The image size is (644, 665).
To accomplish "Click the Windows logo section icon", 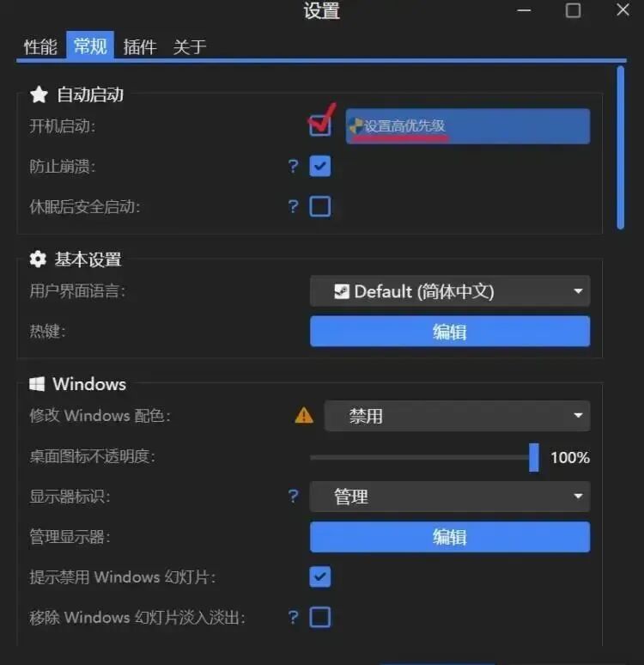I will (x=37, y=384).
